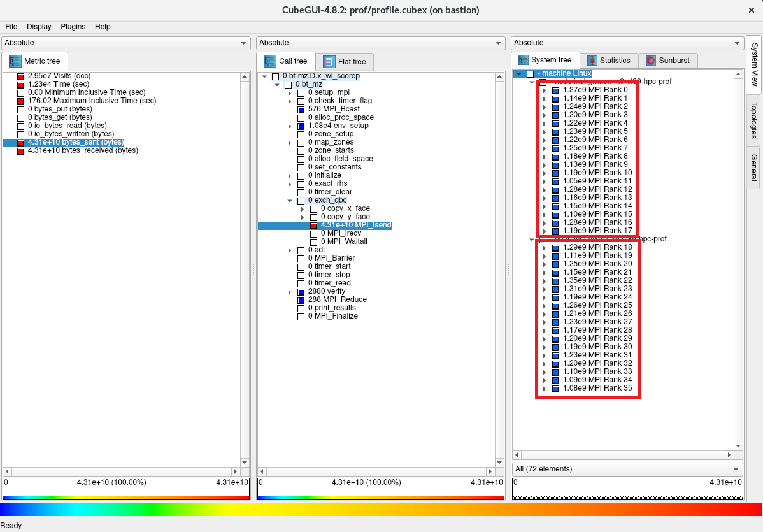
Task: Select the MPI_Waitall call tree entry
Action: [344, 242]
